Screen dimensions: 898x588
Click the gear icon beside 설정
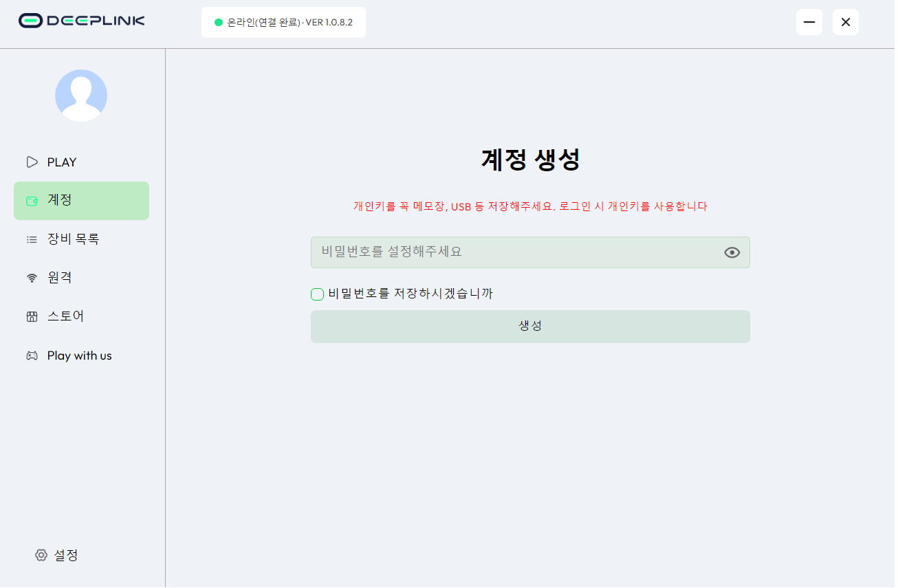(41, 555)
